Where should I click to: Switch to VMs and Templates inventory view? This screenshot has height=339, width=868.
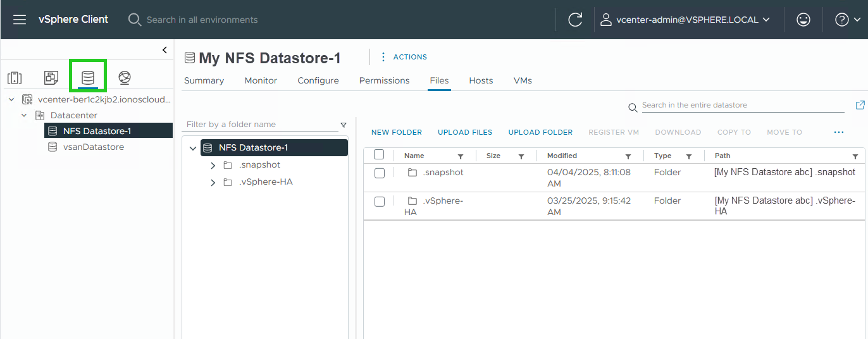pos(51,78)
